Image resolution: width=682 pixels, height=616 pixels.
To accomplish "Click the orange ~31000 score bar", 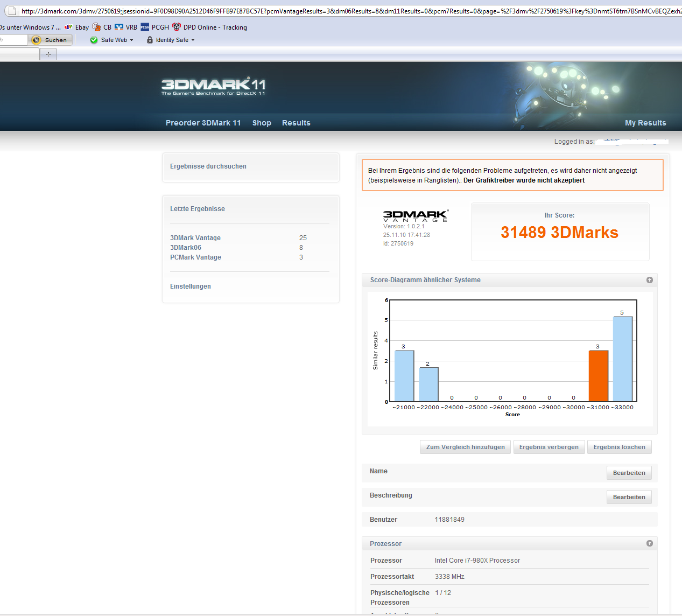I will click(598, 376).
